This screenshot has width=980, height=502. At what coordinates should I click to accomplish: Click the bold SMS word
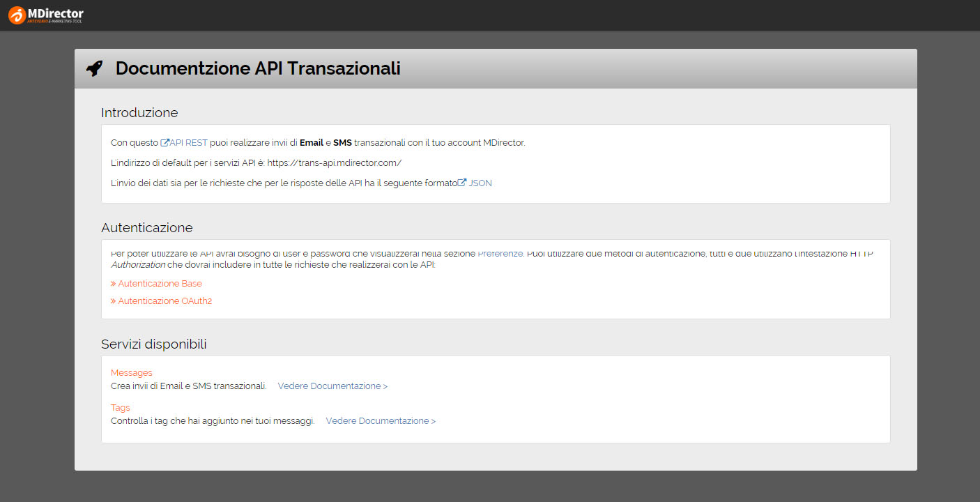tap(342, 143)
